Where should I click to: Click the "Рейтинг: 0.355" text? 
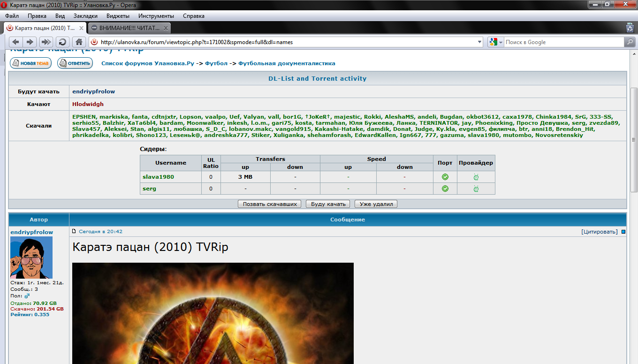click(30, 314)
